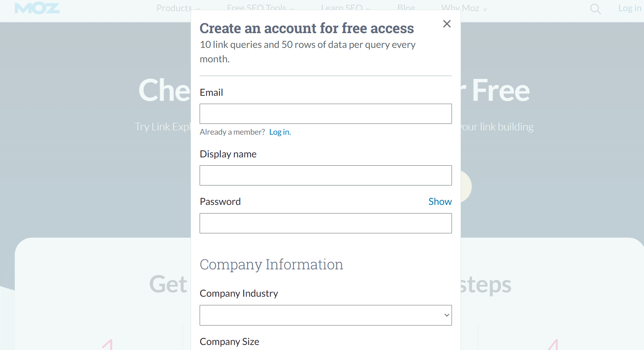Click the Company Industry label
Viewport: 644px width, 350px height.
[x=239, y=293]
